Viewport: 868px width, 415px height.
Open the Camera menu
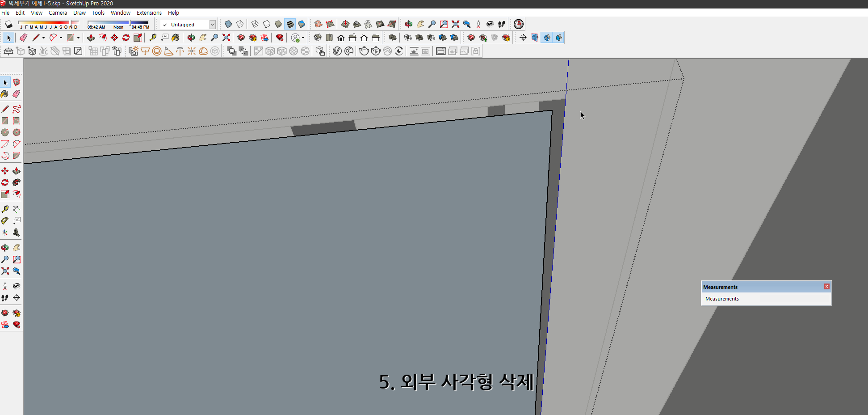[58, 13]
